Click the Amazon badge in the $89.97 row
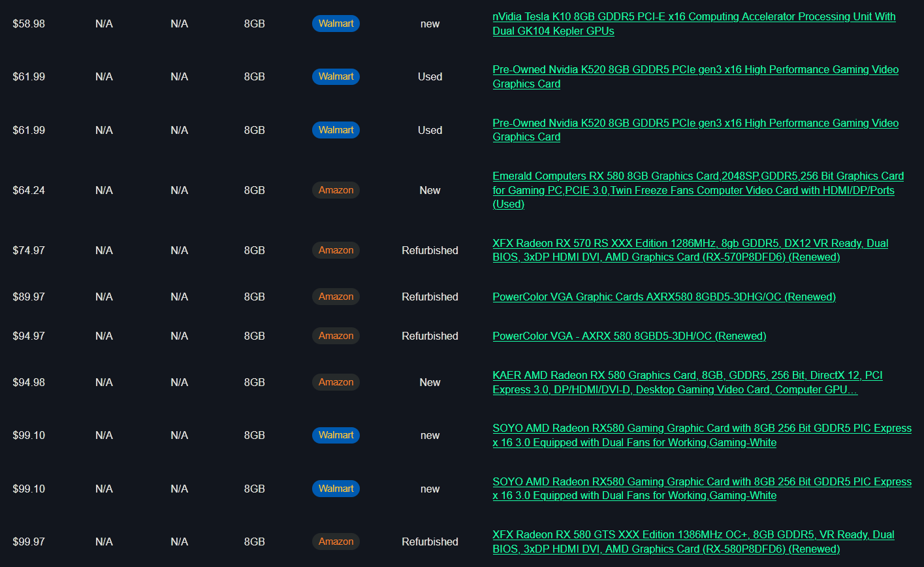 point(336,297)
